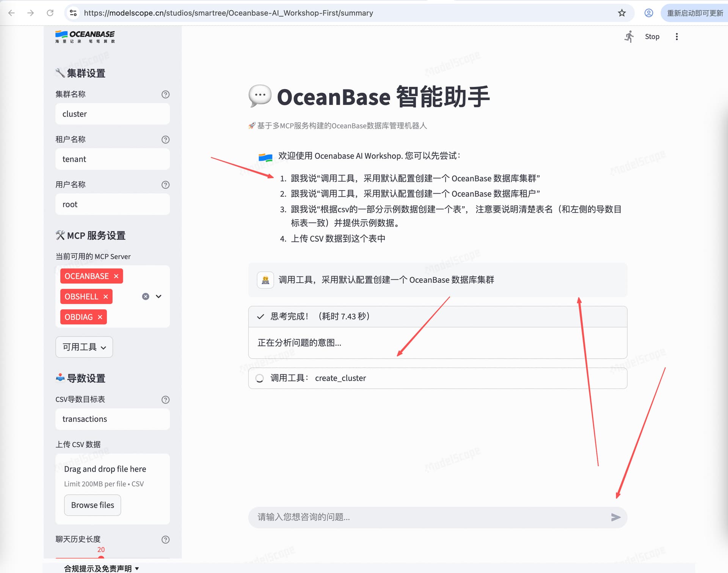Edit the transactions target table field
Viewport: 728px width, 573px height.
pos(113,419)
